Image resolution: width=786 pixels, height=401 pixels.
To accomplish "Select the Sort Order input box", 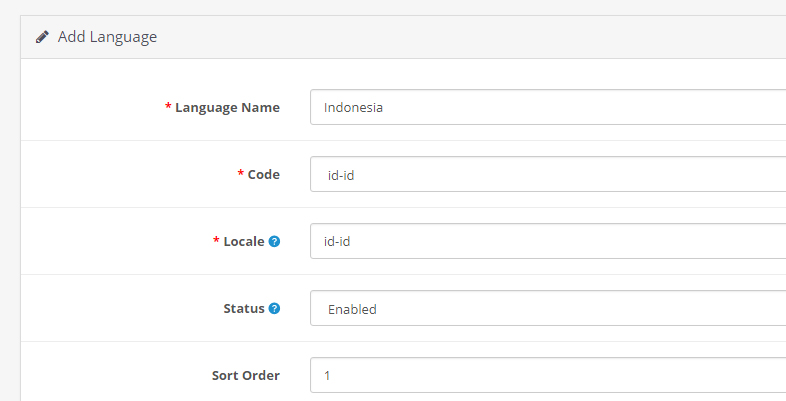I will [548, 375].
